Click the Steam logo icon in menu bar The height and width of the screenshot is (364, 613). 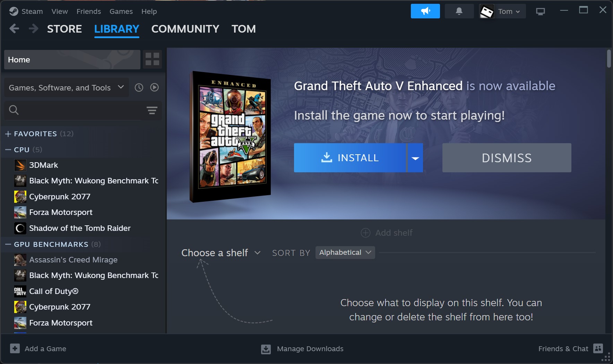14,11
